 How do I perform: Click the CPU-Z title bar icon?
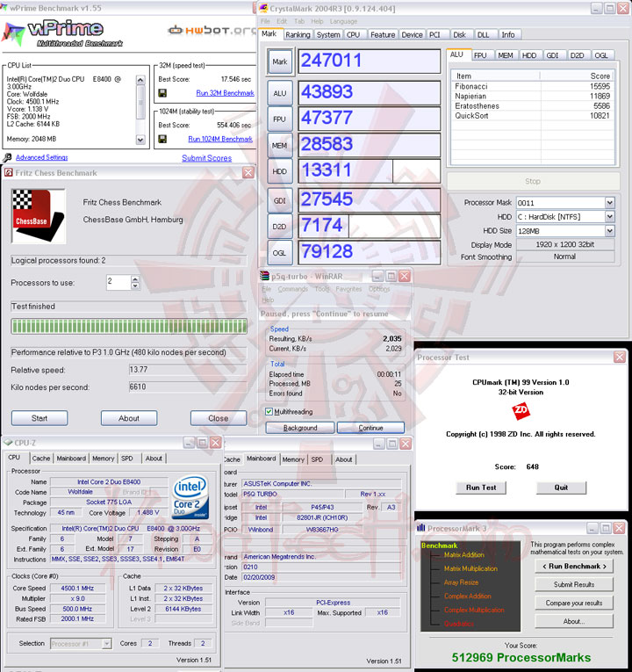8,442
